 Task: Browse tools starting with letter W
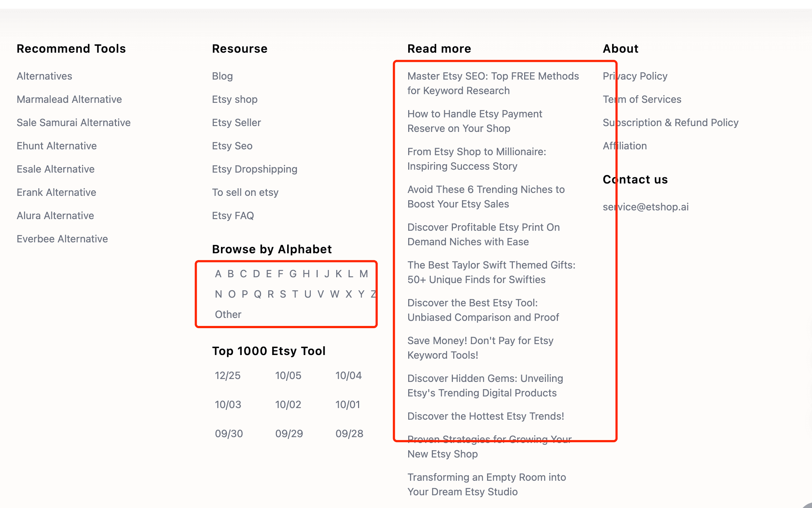(335, 294)
